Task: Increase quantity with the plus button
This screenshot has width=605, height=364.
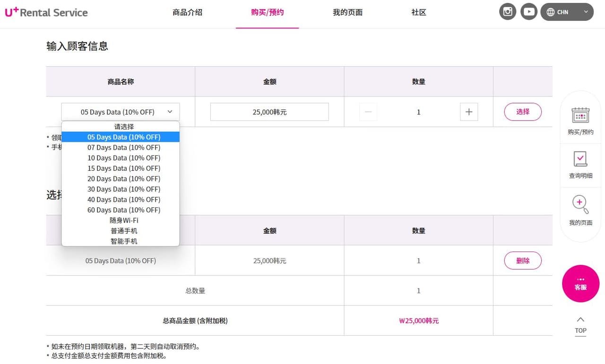Action: pyautogui.click(x=469, y=112)
